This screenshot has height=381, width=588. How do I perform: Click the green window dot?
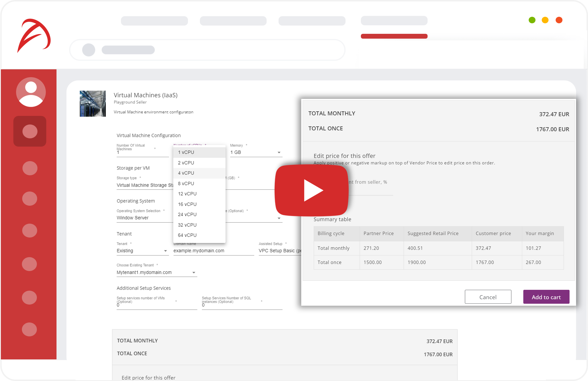(532, 20)
